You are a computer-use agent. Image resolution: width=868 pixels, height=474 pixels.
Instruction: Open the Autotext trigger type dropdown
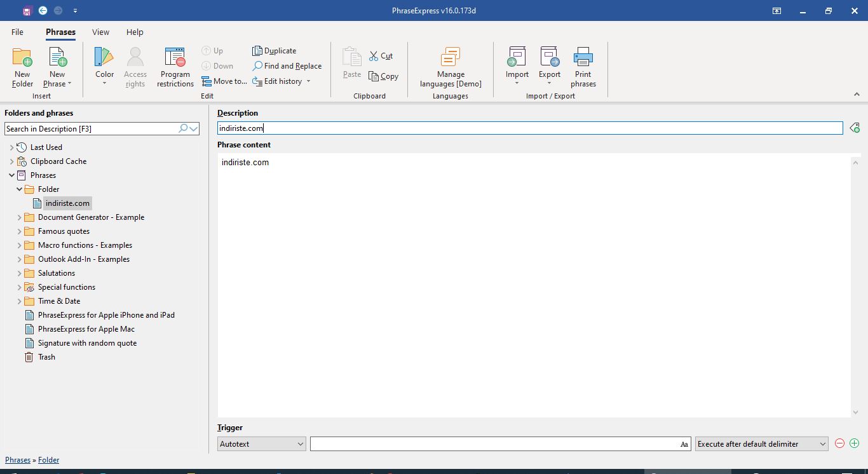coord(261,444)
